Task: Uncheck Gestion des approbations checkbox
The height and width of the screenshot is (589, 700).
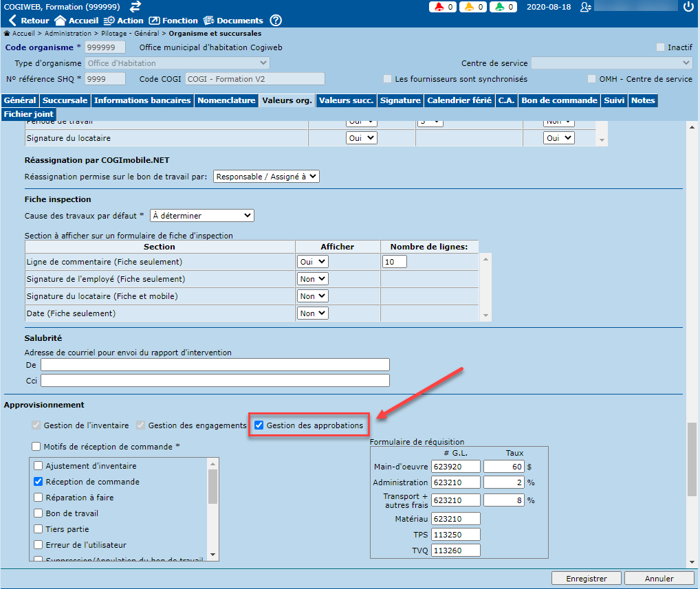Action: pos(259,425)
